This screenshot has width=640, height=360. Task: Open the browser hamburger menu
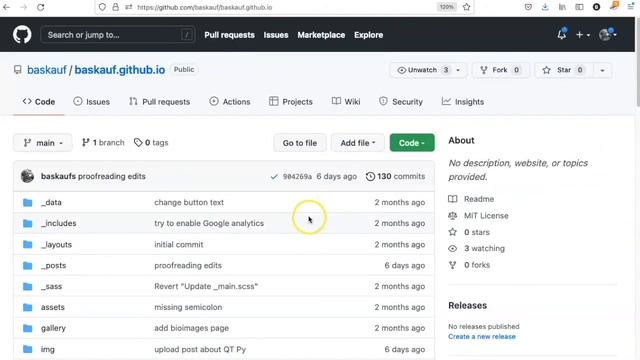(x=631, y=7)
